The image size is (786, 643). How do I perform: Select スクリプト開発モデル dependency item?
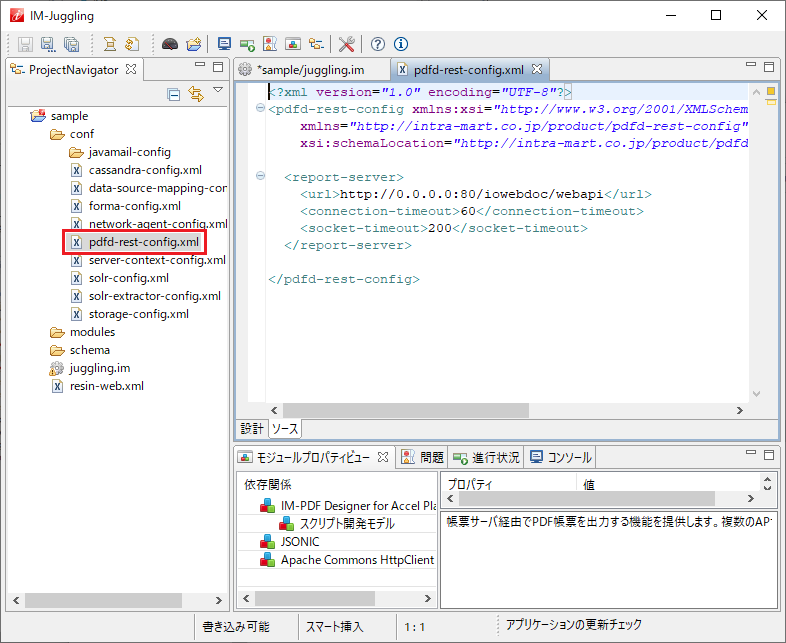(337, 524)
